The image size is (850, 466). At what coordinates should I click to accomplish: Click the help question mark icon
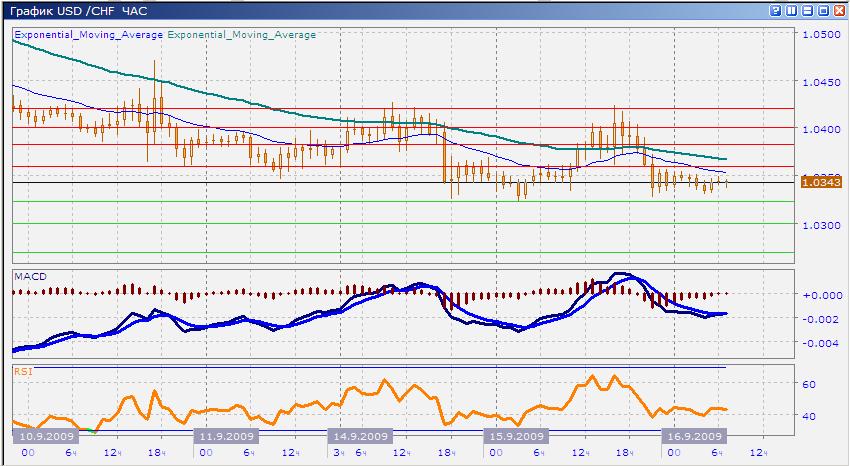774,10
